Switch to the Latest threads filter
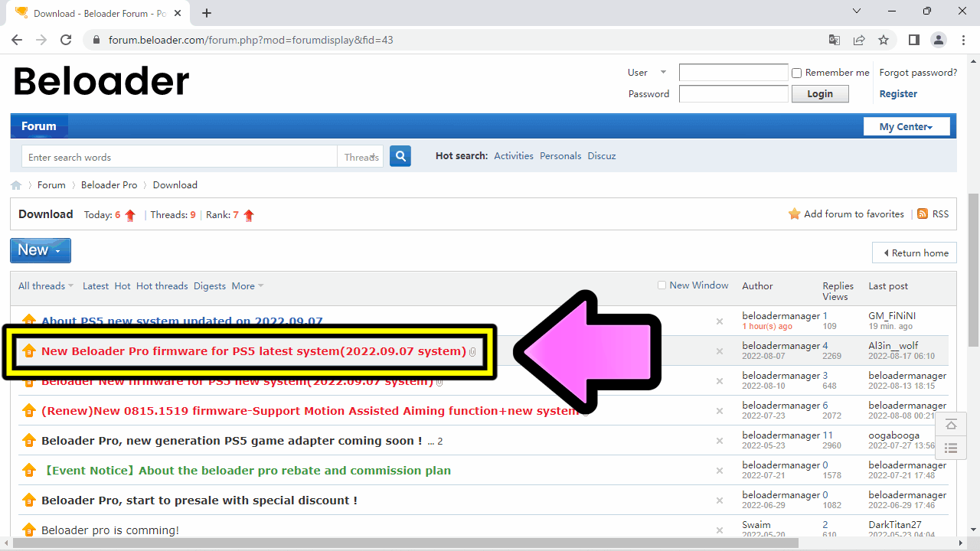980x551 pixels. [x=96, y=286]
